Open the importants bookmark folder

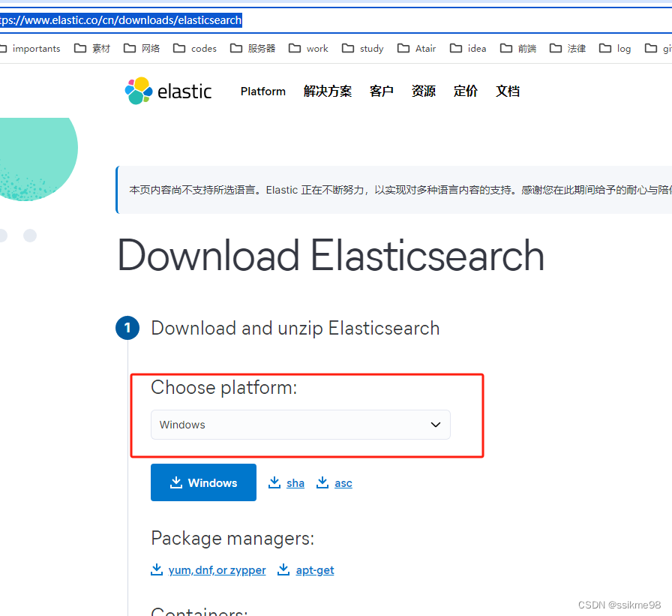tap(30, 49)
